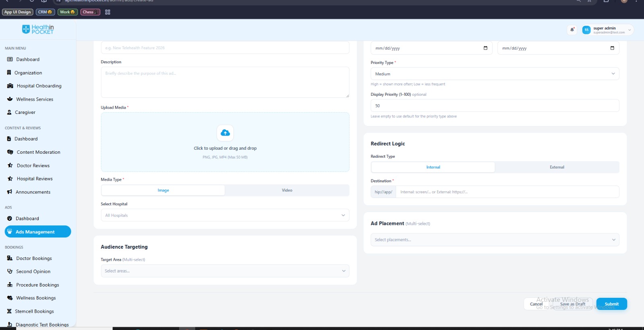
Task: Open the Chess bookmark
Action: click(x=90, y=12)
